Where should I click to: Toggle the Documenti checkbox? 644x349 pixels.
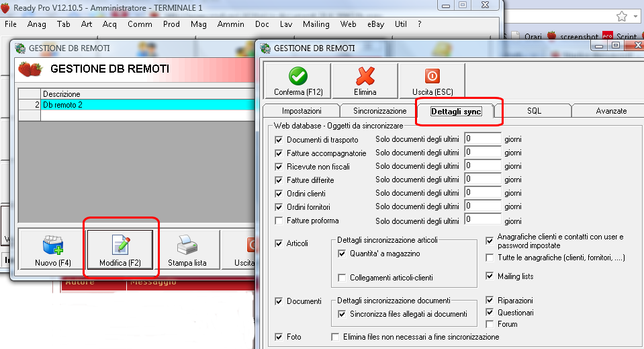click(x=279, y=301)
